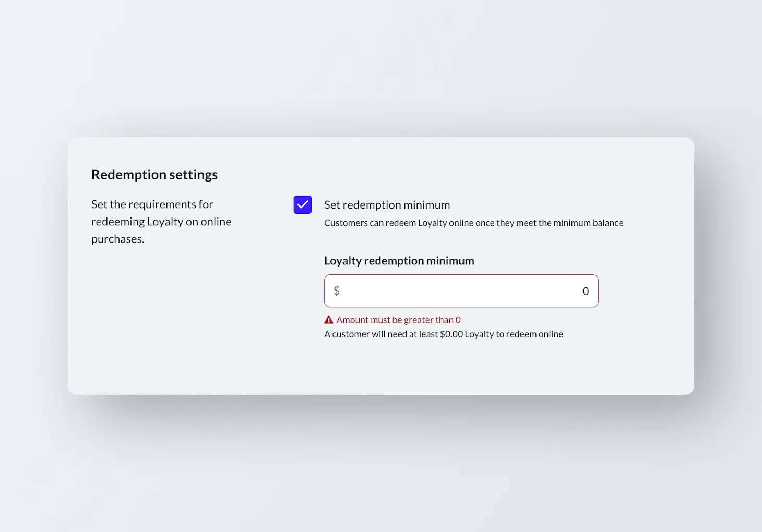Click the "Redemption settings" heading
The width and height of the screenshot is (762, 532).
pos(154,175)
